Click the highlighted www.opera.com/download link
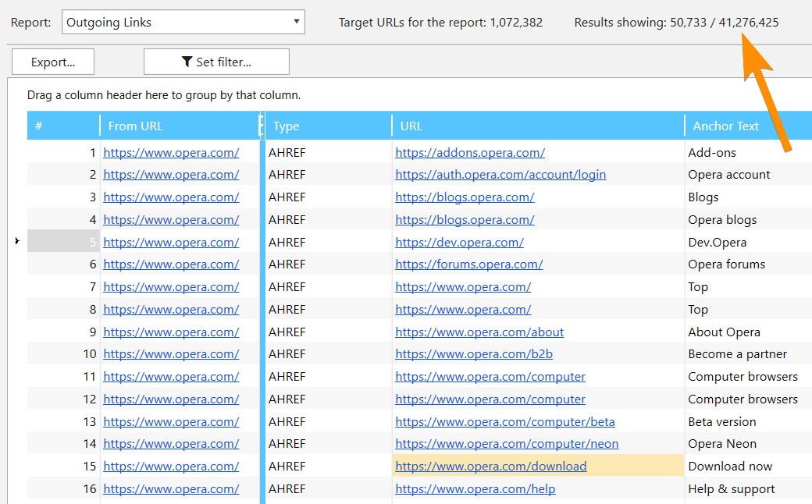812x504 pixels. (x=491, y=467)
